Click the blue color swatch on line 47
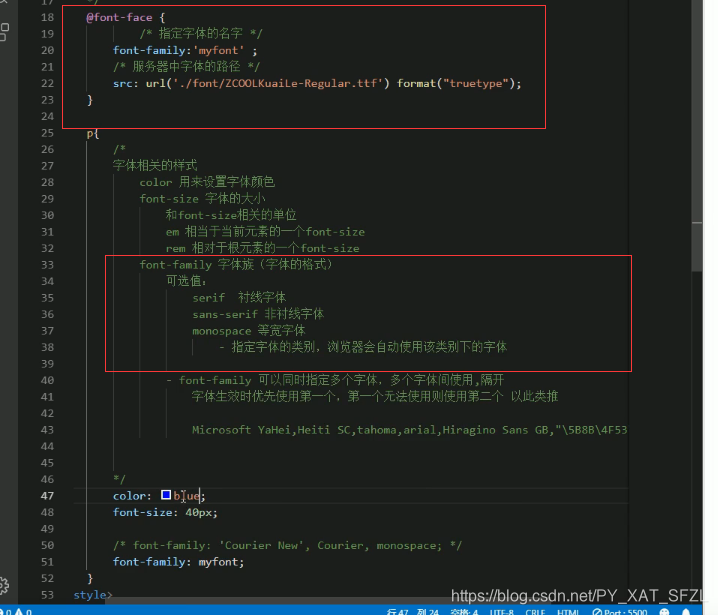The height and width of the screenshot is (615, 718). [166, 495]
